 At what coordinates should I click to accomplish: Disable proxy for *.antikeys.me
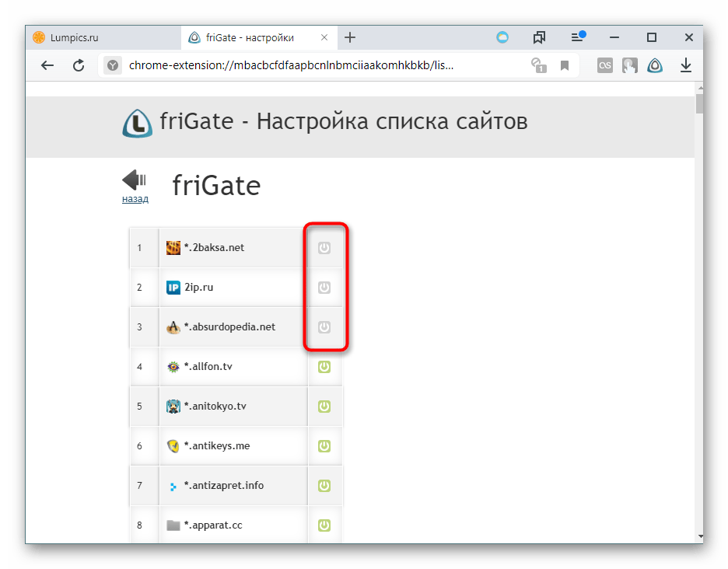coord(324,446)
